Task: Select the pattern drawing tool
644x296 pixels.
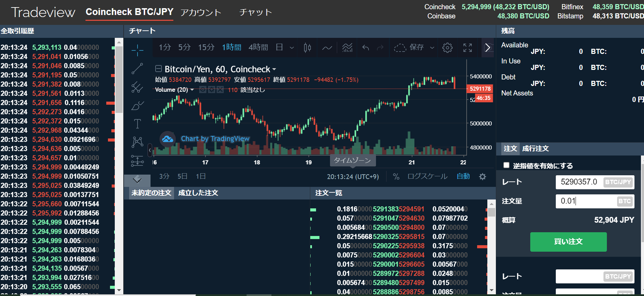Action: point(137,142)
